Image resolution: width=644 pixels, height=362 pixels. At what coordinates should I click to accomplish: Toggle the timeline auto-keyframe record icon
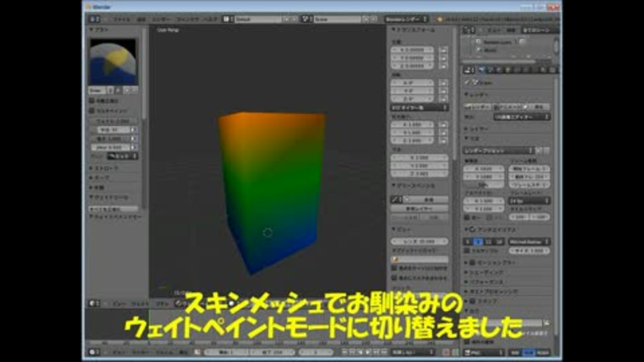pyautogui.click(x=447, y=352)
